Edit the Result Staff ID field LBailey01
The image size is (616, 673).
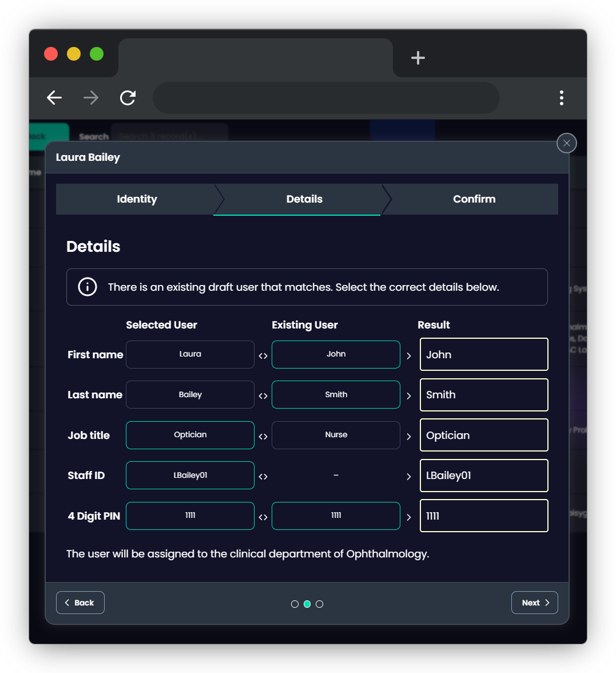484,476
